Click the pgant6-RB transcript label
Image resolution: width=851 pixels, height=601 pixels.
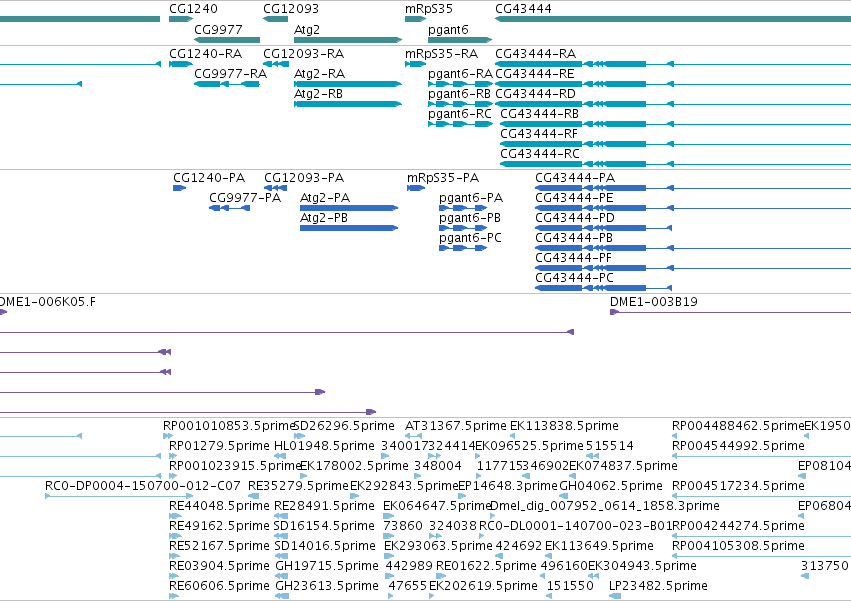[459, 94]
